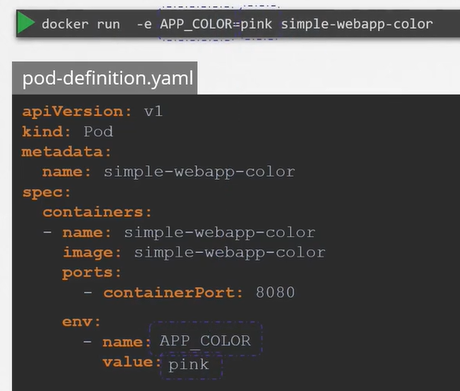Click the dashed pink box beside value
Screen dimensions: 460x391
[x=191, y=367]
